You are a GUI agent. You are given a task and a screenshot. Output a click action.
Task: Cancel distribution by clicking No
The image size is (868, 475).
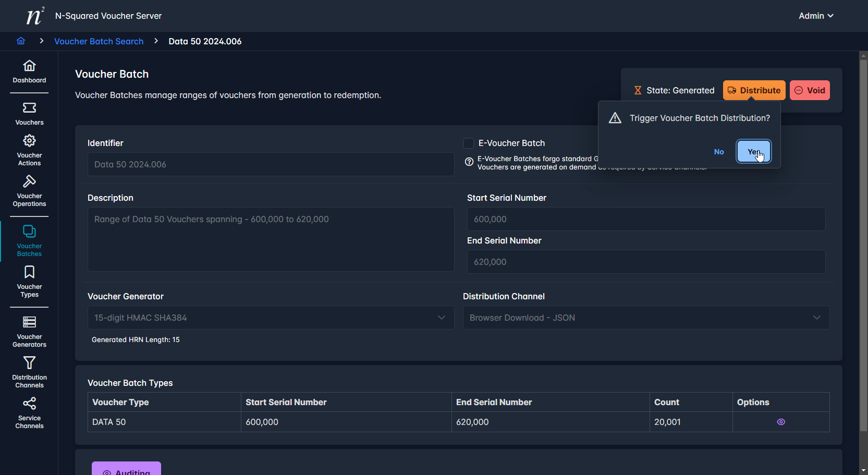(x=719, y=152)
